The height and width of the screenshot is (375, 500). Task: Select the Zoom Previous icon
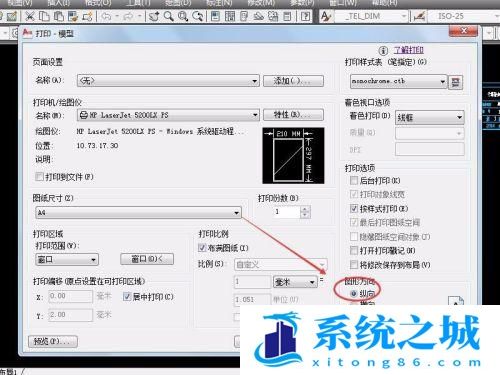[x=198, y=16]
